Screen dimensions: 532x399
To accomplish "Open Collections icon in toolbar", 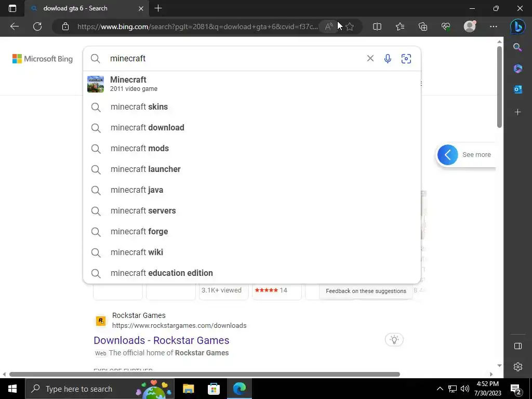I will (x=423, y=26).
